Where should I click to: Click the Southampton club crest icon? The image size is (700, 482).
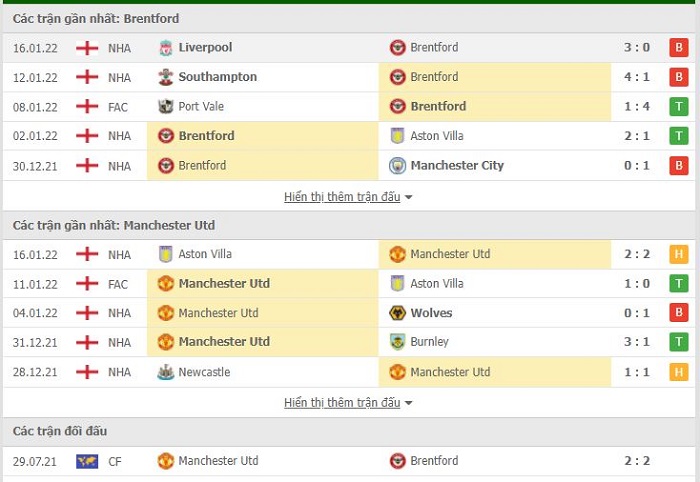pos(166,77)
